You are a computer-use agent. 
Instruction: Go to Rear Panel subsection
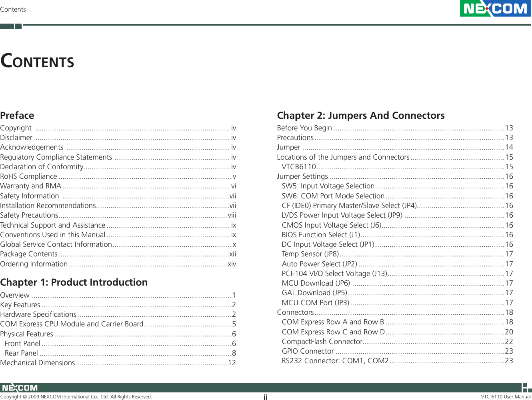tap(120, 353)
